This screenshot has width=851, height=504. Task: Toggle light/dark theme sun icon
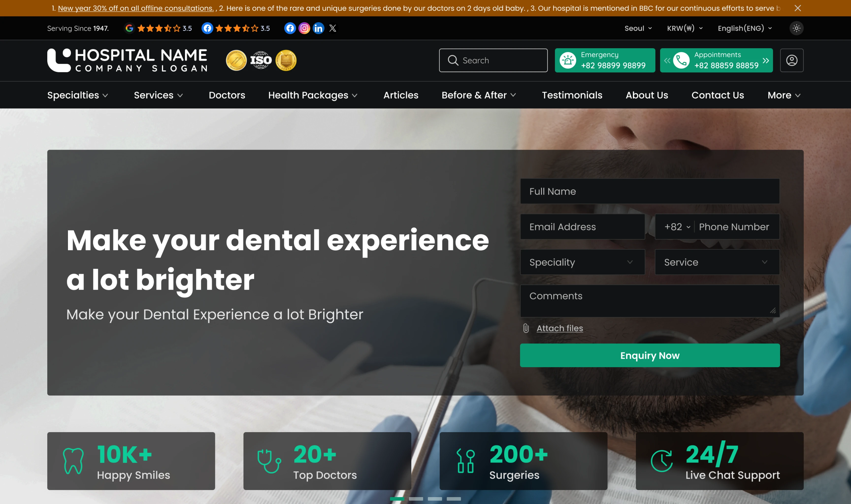[796, 28]
